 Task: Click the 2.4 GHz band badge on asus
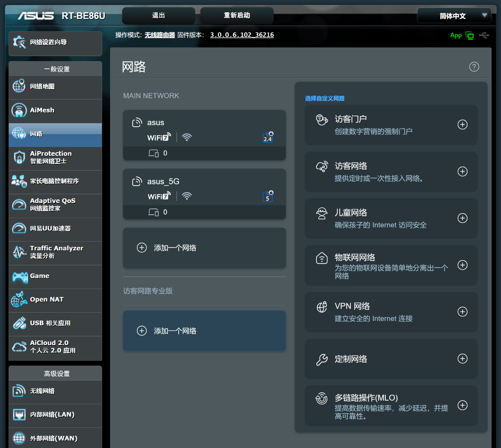(x=268, y=137)
